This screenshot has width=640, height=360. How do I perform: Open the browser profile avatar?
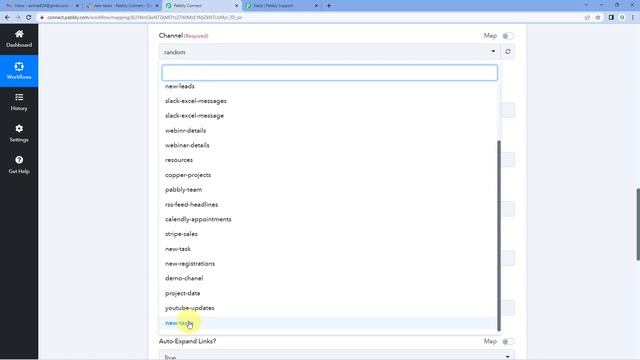point(622,18)
